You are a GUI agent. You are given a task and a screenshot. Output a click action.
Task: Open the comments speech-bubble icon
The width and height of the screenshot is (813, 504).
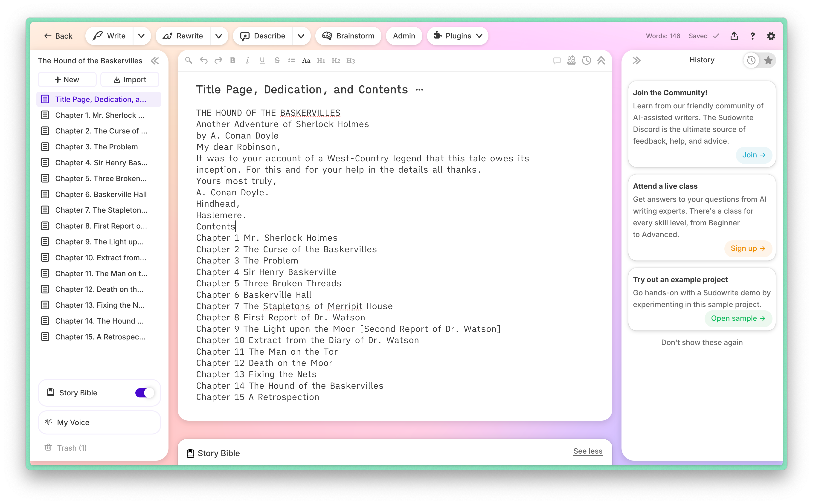[557, 60]
